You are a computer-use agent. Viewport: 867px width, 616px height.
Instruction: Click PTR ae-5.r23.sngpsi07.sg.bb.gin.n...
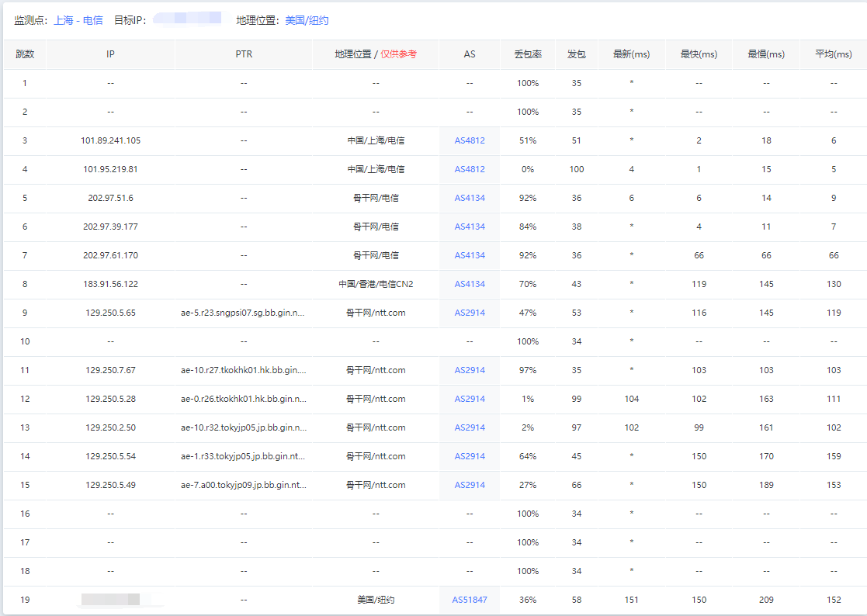(243, 313)
